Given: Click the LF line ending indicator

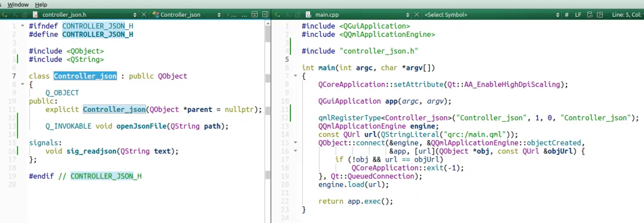Looking at the screenshot, I should [x=578, y=14].
